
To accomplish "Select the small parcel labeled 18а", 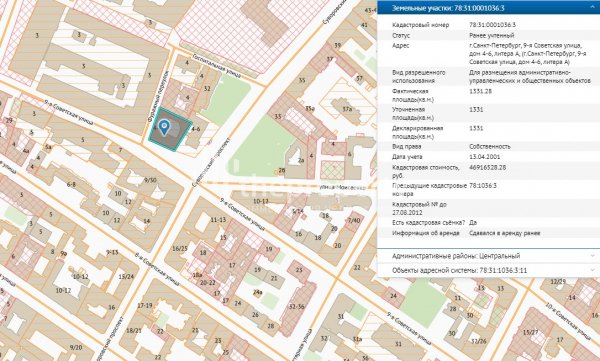I will click(197, 275).
